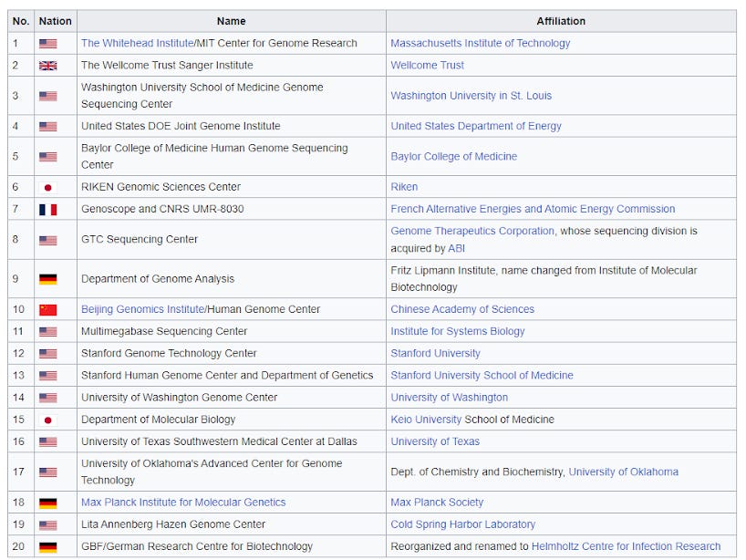Viewport: 746px width, 560px height.
Task: Click the Nation column header
Action: point(56,21)
